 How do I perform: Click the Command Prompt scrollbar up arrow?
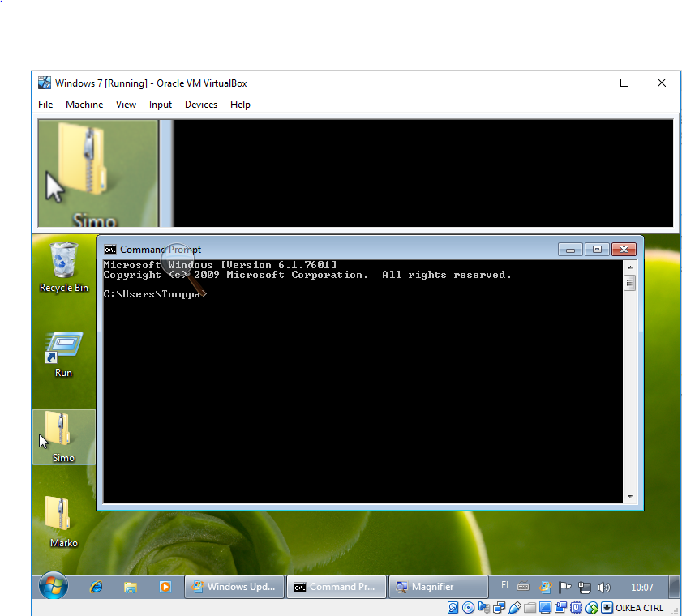[x=630, y=267]
